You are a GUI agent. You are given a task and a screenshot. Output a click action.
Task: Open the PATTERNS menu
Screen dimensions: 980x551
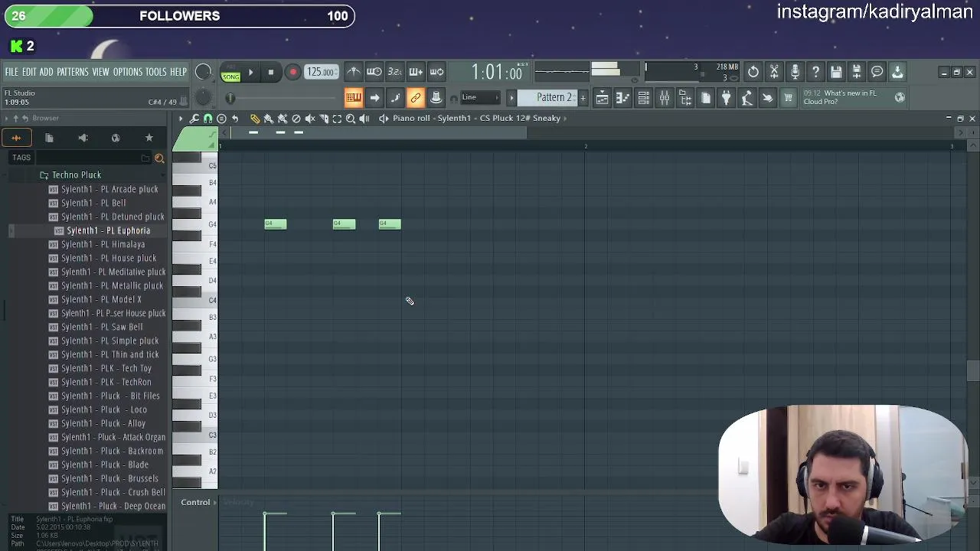73,72
